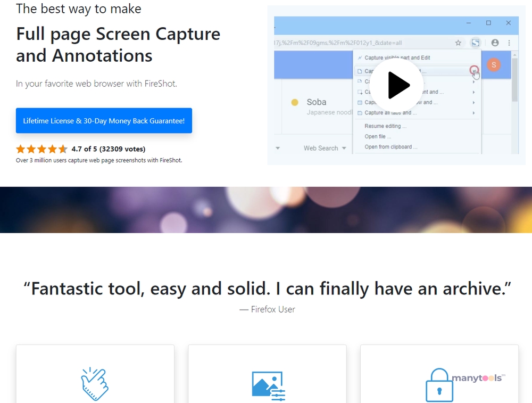The width and height of the screenshot is (532, 403).
Task: Click the Full page Screen Capture heading
Action: (118, 45)
